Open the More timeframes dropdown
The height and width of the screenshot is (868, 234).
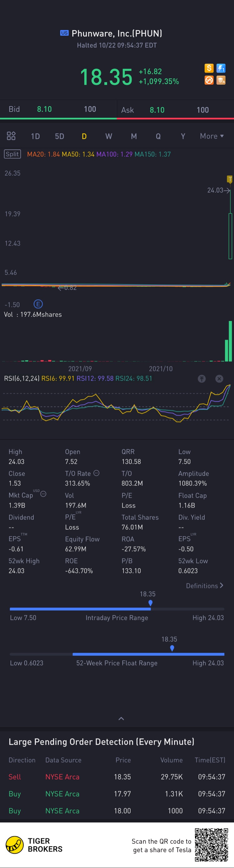[212, 136]
